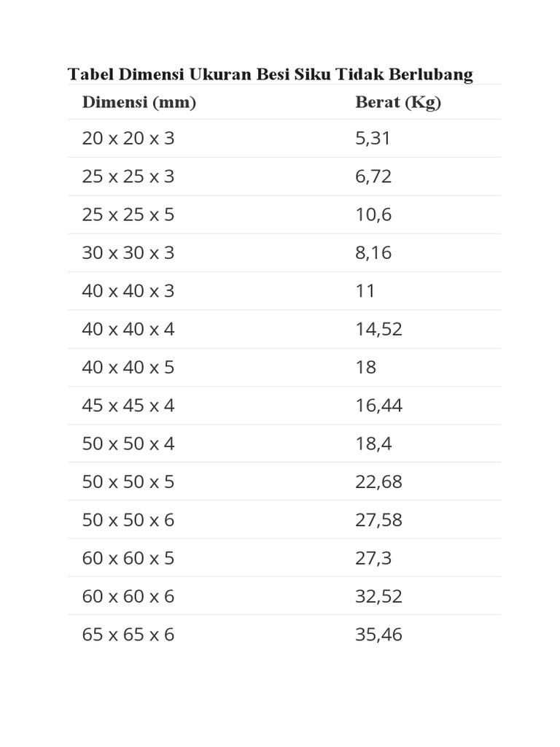Click the '50 x 50 x 6' dimension cell
Image resolution: width=560 pixels, height=747 pixels.
[x=128, y=520]
